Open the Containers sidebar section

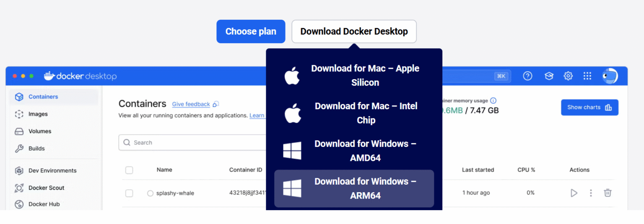coord(54,97)
